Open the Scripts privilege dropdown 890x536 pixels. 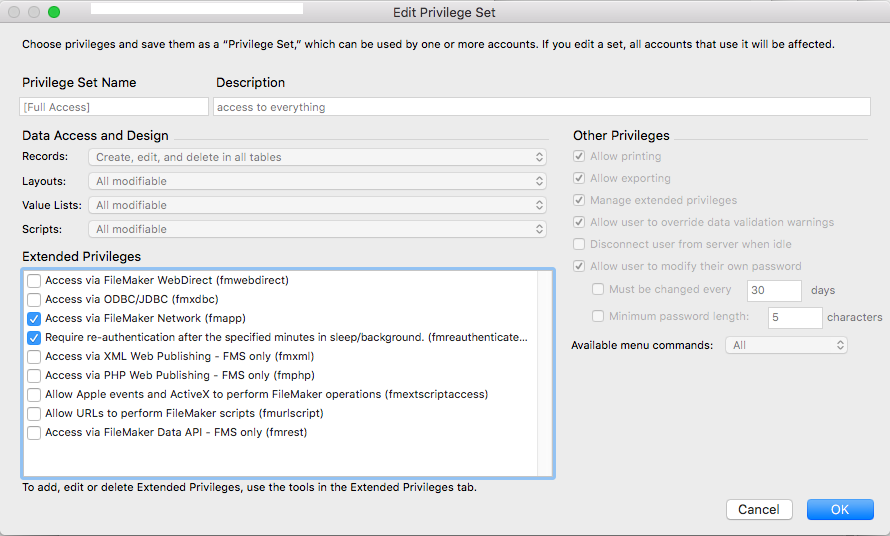click(x=317, y=229)
